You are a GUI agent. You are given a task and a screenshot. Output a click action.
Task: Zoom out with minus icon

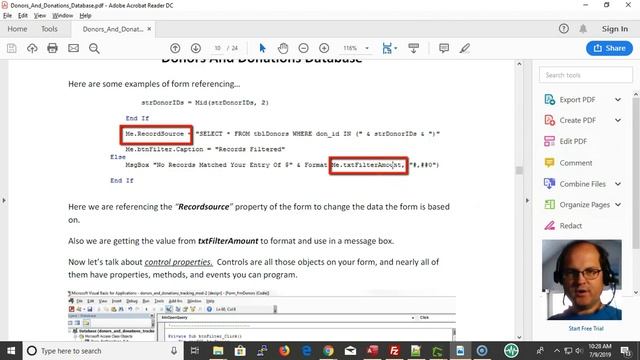(303, 48)
